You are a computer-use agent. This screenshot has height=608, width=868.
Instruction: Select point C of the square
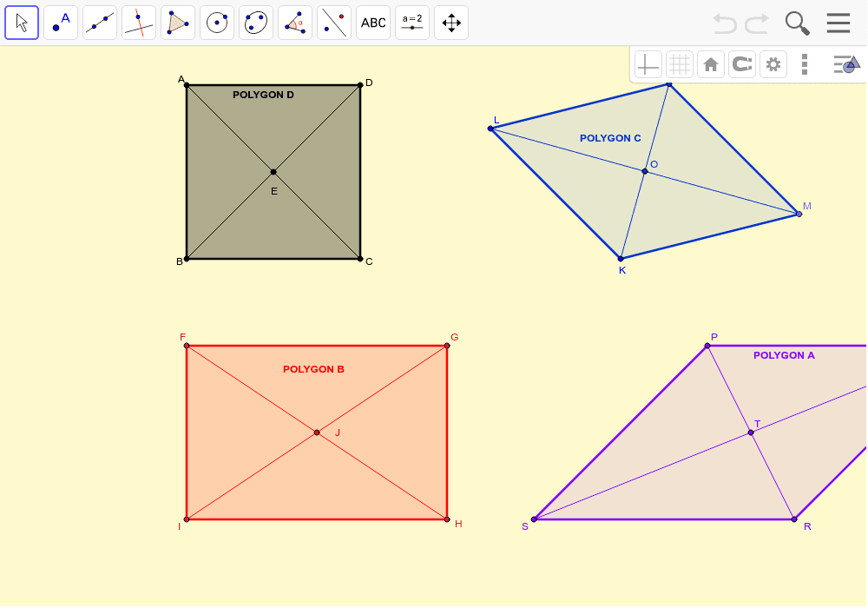pos(360,259)
